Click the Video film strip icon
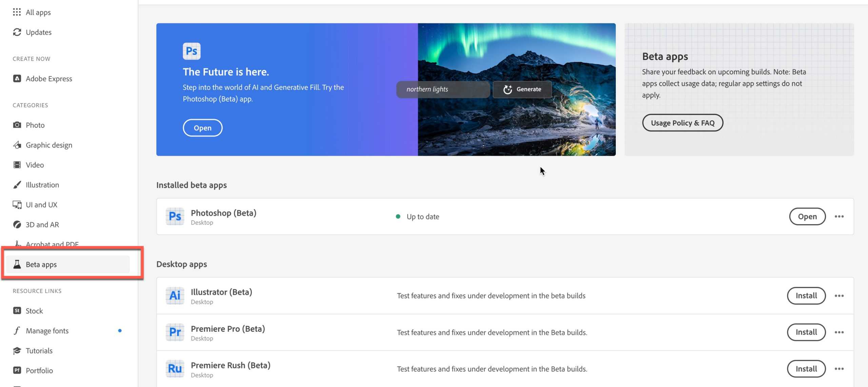This screenshot has width=868, height=387. tap(17, 165)
